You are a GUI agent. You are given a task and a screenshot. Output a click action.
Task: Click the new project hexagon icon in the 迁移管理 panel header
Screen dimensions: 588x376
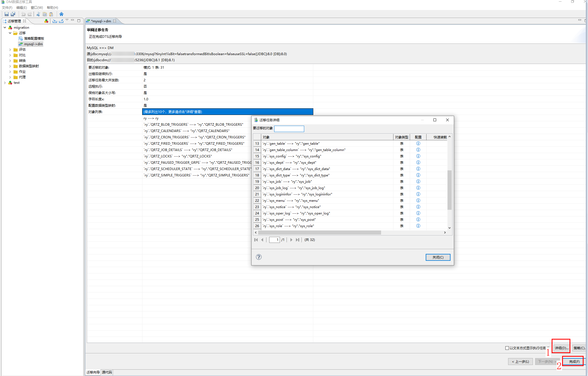(x=46, y=21)
